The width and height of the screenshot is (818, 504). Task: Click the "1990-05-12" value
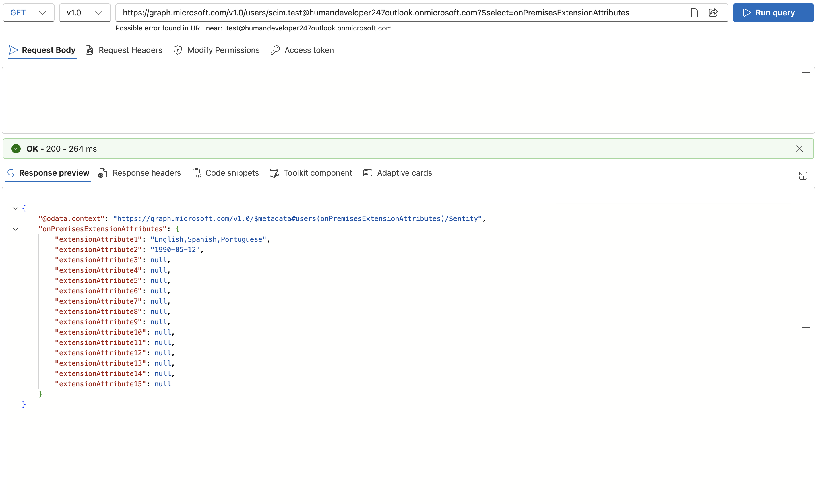pyautogui.click(x=175, y=250)
